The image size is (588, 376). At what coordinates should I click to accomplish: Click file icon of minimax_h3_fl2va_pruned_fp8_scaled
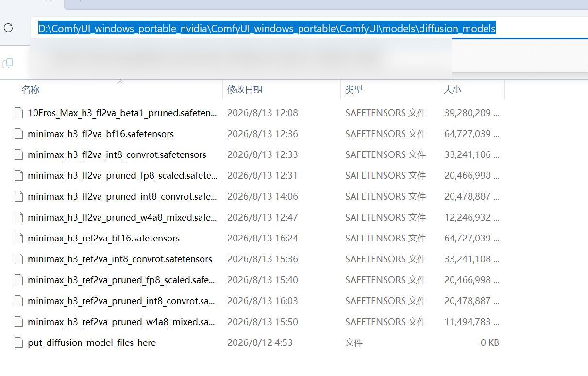coord(19,175)
